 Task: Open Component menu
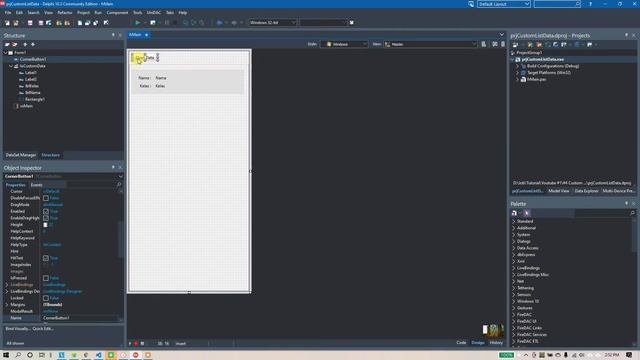pos(117,13)
